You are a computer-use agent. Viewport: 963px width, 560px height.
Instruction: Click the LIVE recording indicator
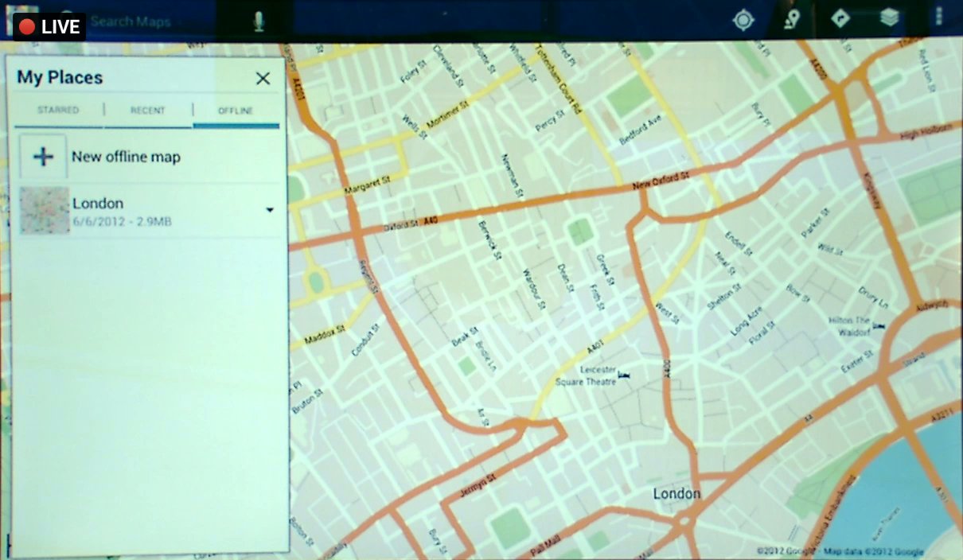pyautogui.click(x=49, y=27)
